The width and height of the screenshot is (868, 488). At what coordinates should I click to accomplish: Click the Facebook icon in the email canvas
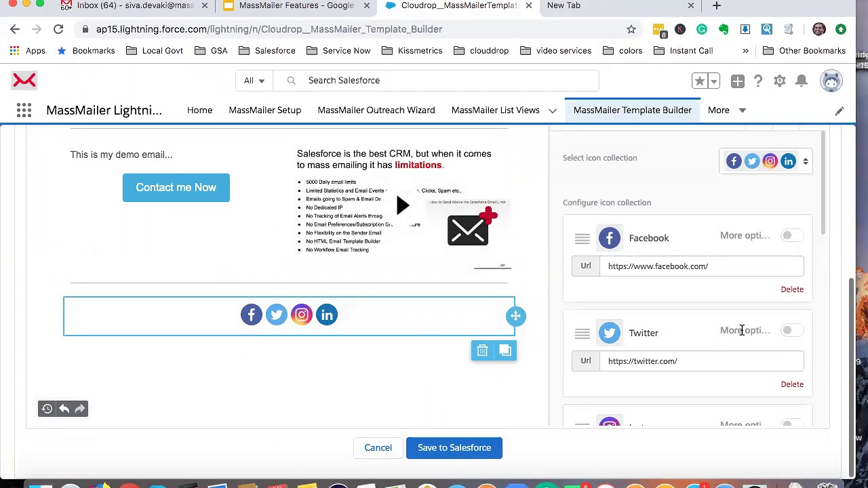(252, 314)
